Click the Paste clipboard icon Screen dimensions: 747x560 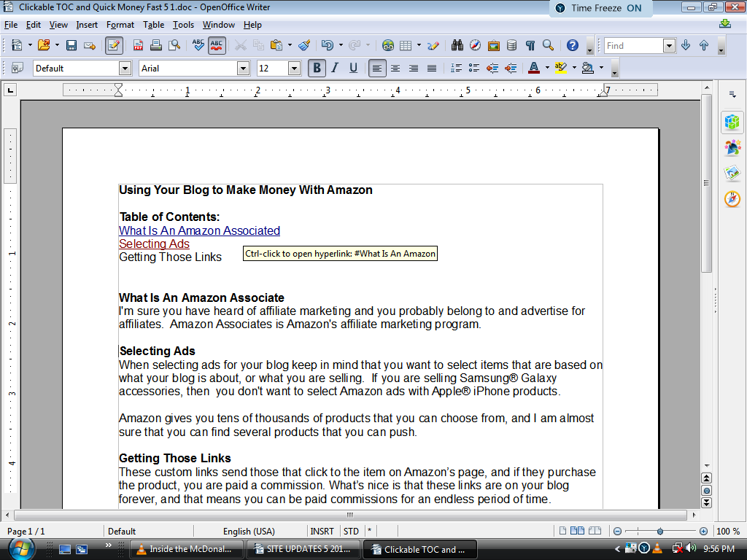pos(276,45)
